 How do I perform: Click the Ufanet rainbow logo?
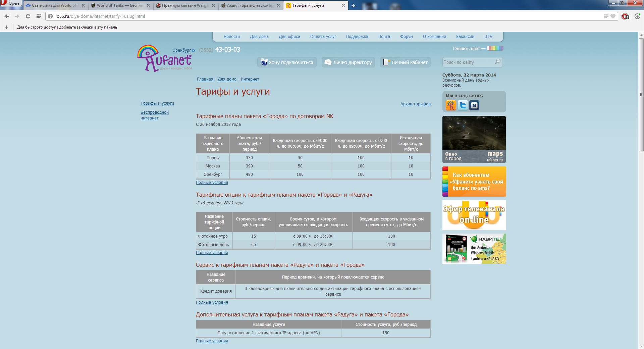[x=164, y=58]
